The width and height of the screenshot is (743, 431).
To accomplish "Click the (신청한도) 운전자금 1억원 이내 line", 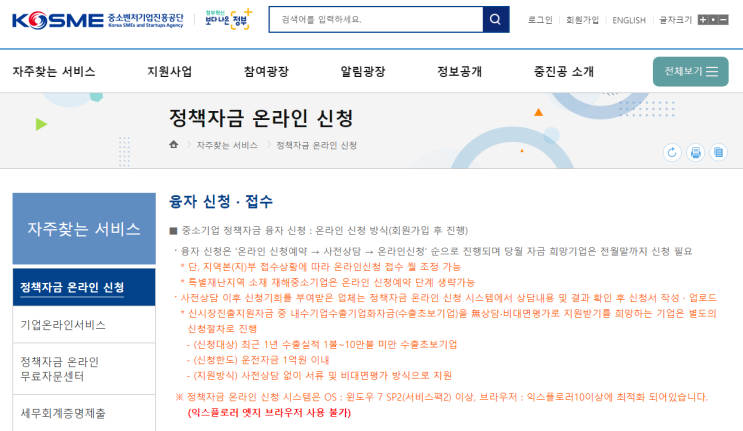I will pos(258,360).
